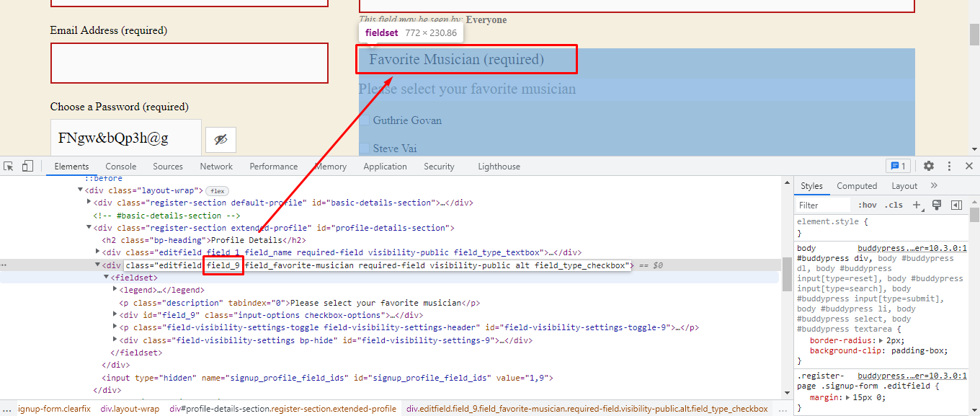Open the rendering emulation paintbrush icon
The height and width of the screenshot is (416, 980).
pyautogui.click(x=937, y=205)
